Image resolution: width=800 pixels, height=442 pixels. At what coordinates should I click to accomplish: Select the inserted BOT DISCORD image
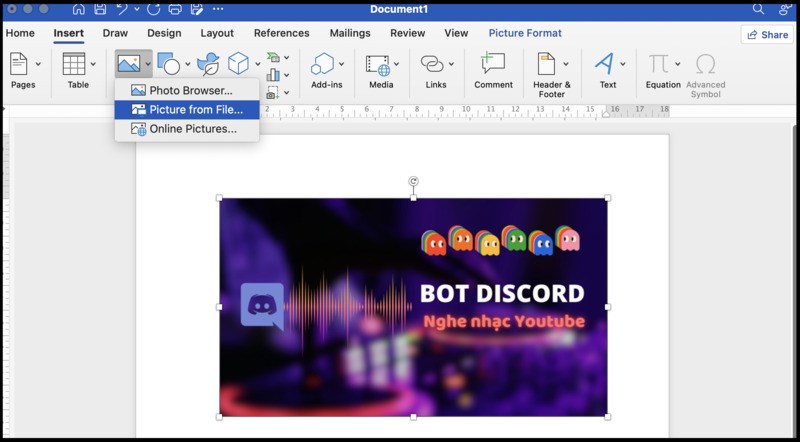click(x=413, y=307)
